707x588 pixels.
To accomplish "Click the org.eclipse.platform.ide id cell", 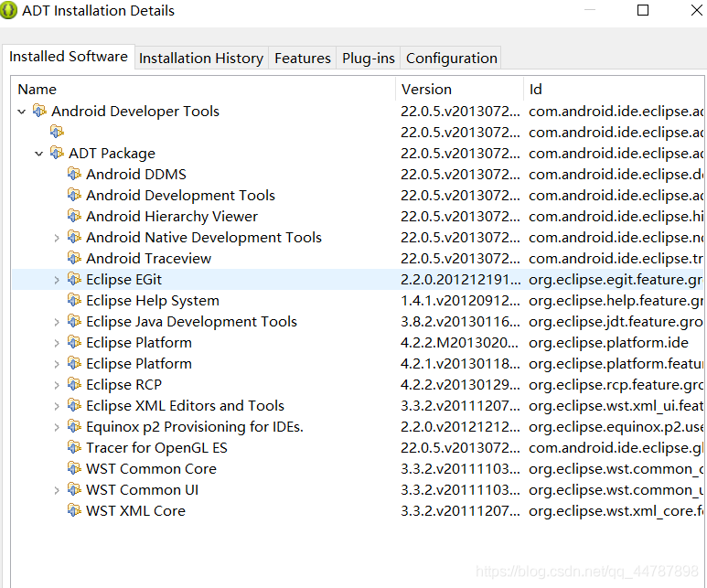I will point(609,343).
